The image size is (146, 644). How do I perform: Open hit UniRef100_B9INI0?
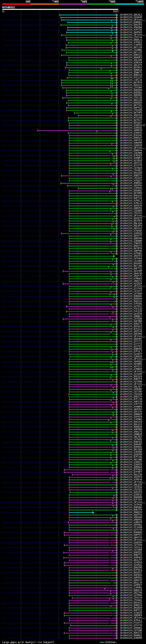[131, 67]
